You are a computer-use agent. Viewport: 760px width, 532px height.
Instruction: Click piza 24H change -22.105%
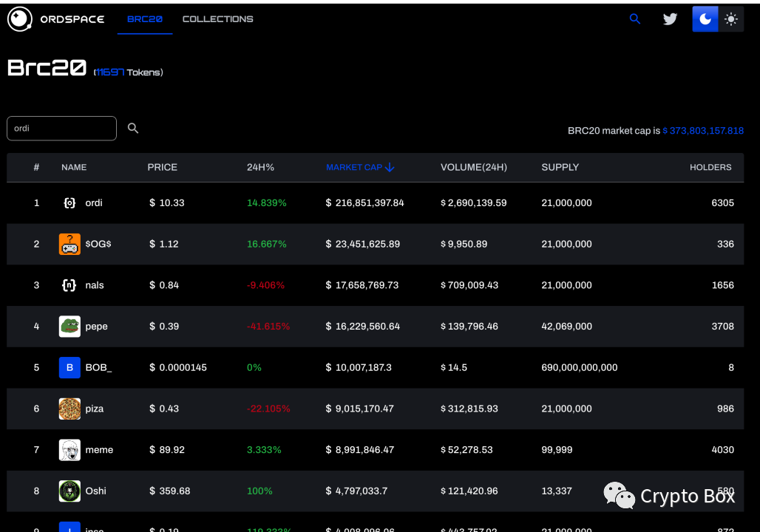(268, 409)
